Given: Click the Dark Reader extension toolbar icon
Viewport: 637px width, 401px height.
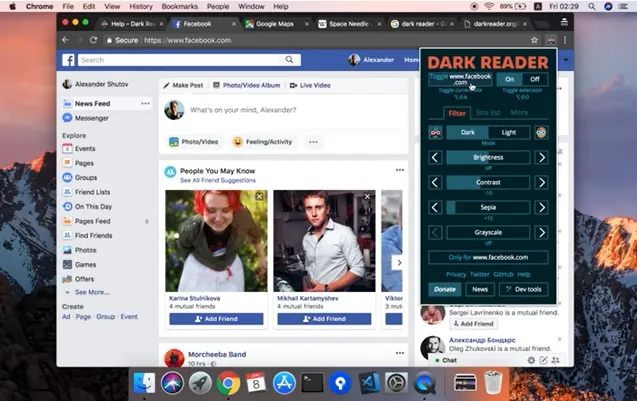Looking at the screenshot, I should tap(550, 40).
